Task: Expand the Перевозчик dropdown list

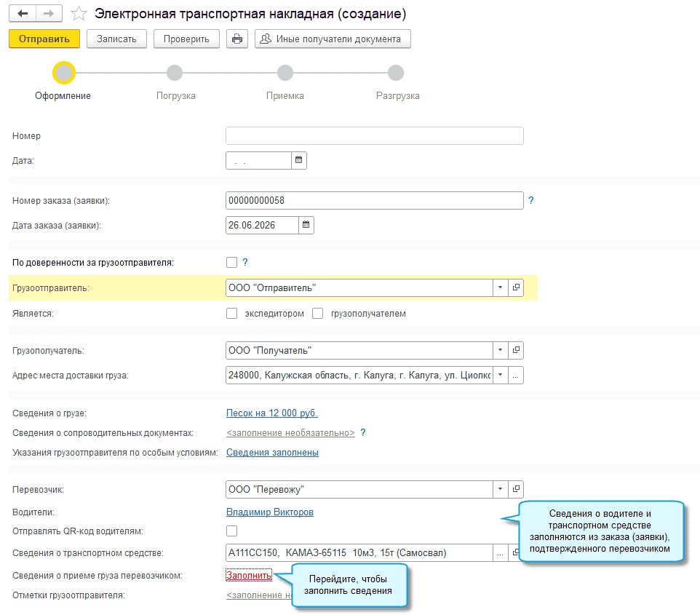Action: 500,489
